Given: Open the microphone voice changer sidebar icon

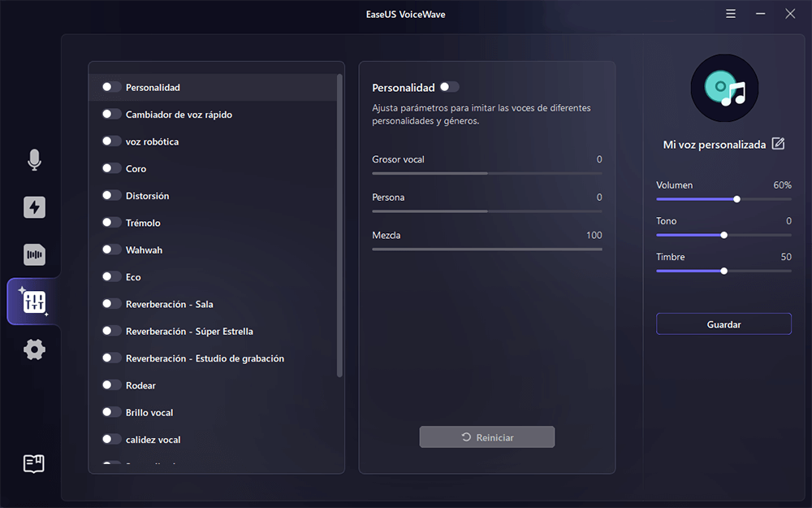Looking at the screenshot, I should tap(34, 160).
